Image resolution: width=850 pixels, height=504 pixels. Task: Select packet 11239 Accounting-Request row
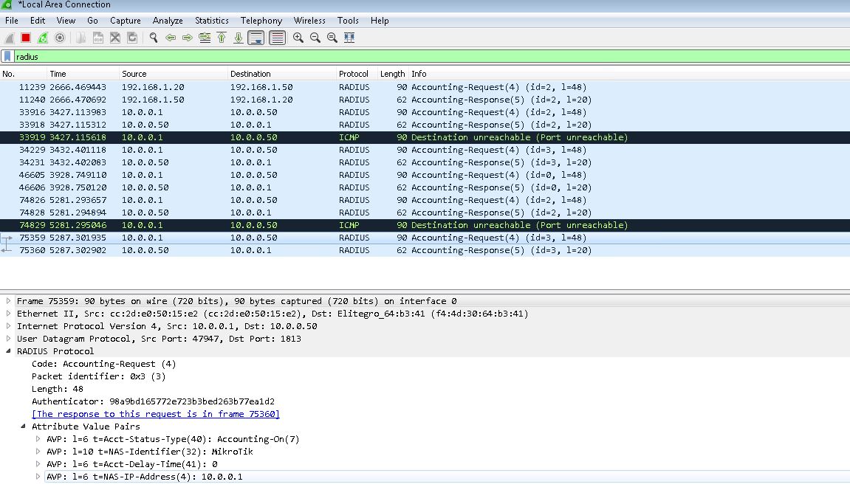[425, 87]
